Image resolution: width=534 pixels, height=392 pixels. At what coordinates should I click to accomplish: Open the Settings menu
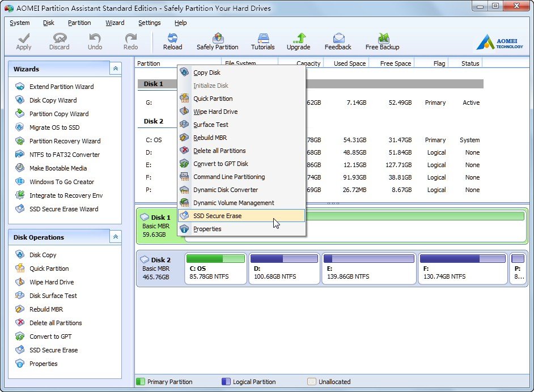tap(149, 23)
